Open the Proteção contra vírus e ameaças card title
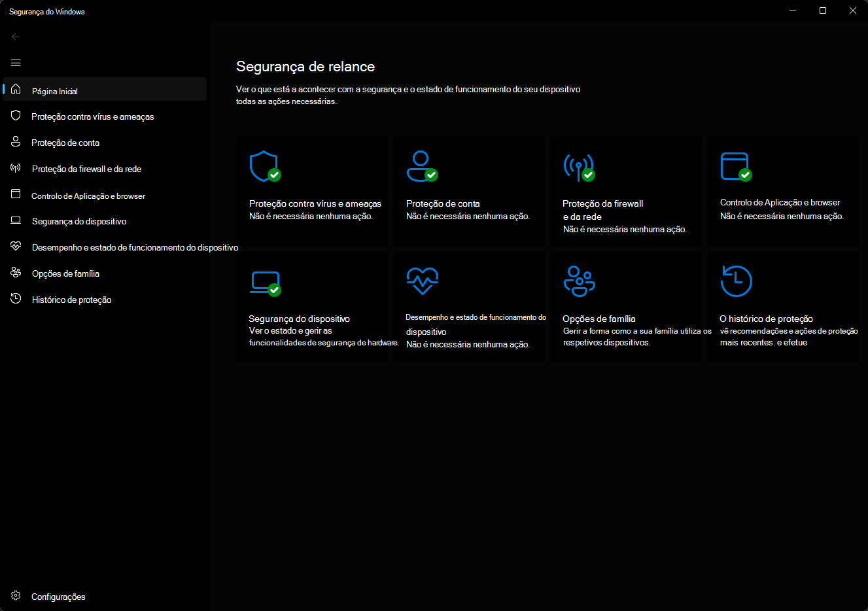Screen dimensions: 868x611 [315, 203]
